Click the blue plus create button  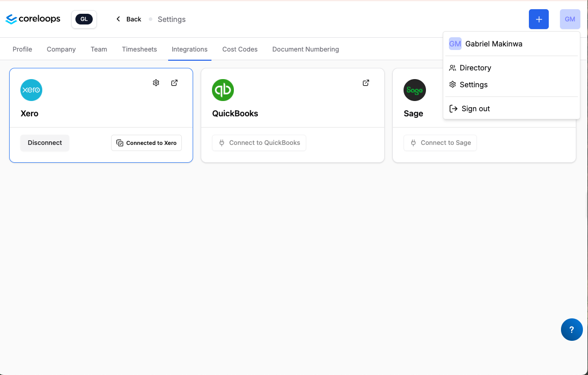(539, 19)
